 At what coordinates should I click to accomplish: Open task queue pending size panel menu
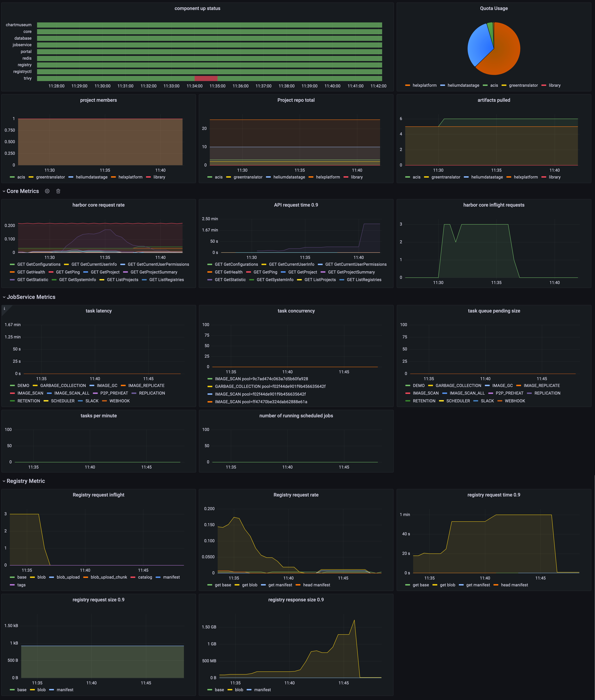pyautogui.click(x=494, y=311)
